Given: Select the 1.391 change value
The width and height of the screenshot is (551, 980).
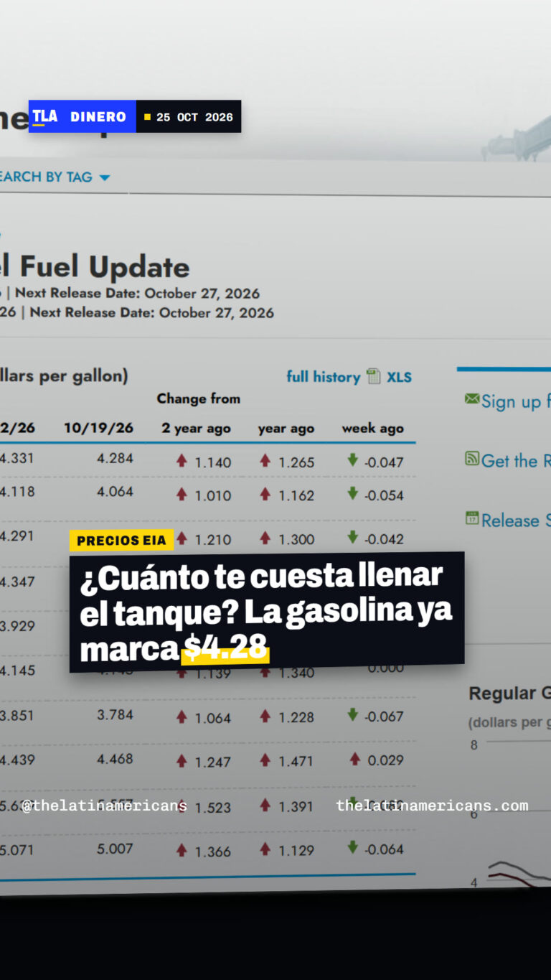Looking at the screenshot, I should tap(296, 806).
